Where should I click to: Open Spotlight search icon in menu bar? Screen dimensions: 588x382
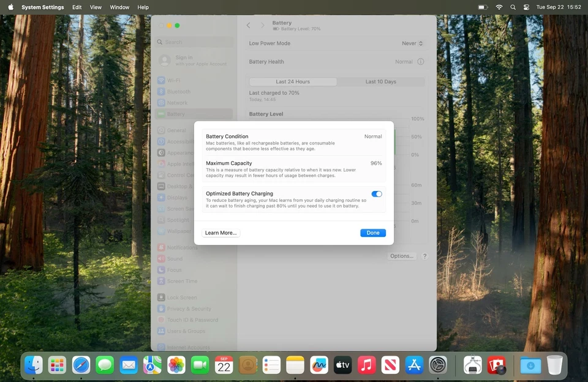pos(513,7)
